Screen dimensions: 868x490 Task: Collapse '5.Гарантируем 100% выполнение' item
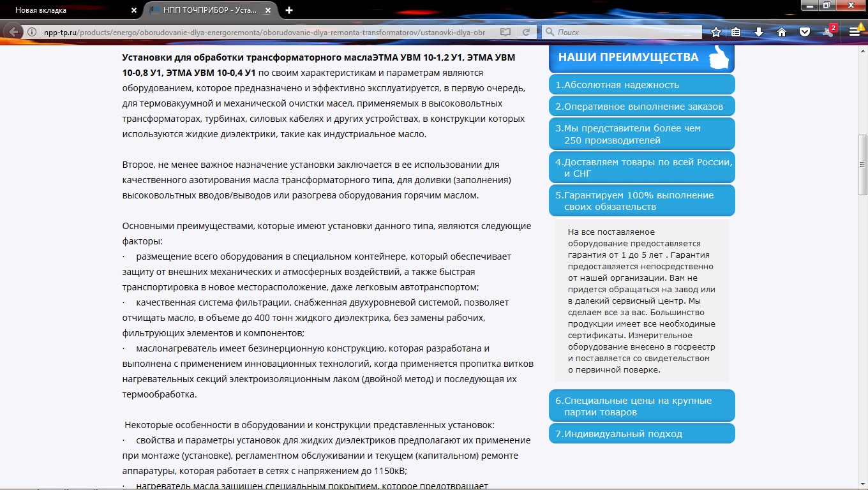tap(641, 200)
